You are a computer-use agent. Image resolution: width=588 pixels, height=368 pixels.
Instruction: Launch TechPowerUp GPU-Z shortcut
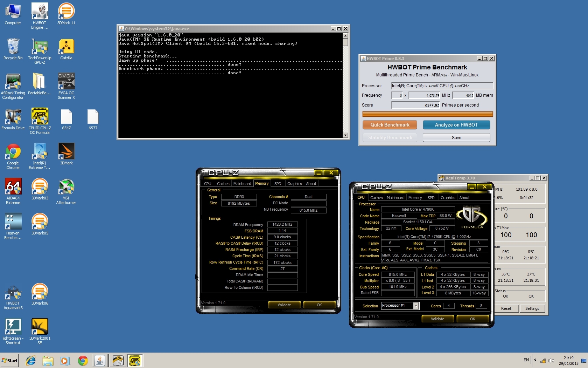coord(40,52)
